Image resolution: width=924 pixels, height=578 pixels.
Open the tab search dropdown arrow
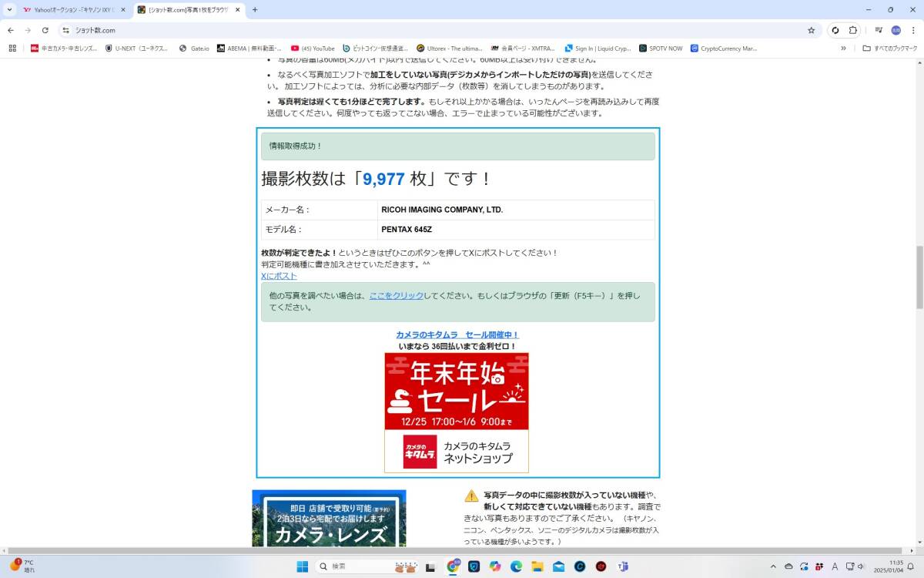[x=8, y=10]
